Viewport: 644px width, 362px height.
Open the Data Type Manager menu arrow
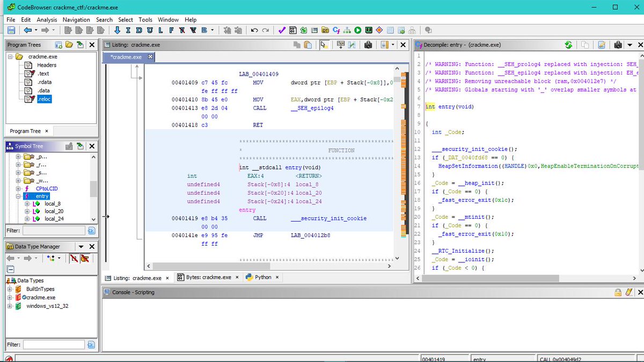[81, 247]
